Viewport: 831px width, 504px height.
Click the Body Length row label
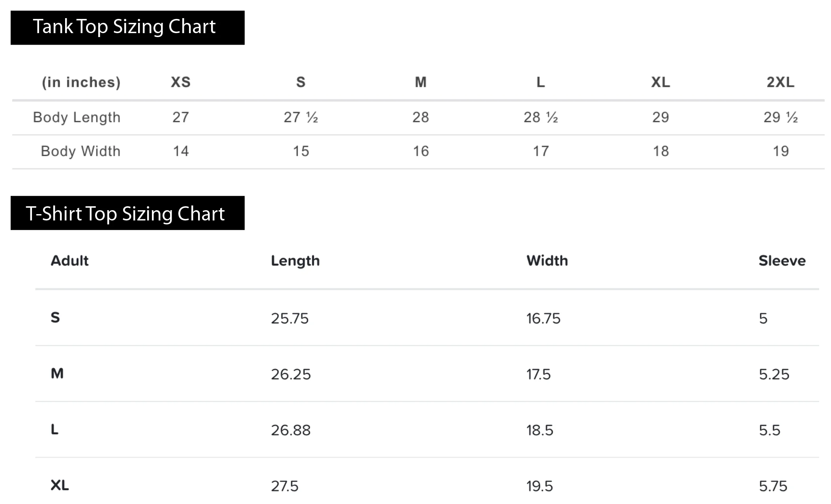point(77,117)
